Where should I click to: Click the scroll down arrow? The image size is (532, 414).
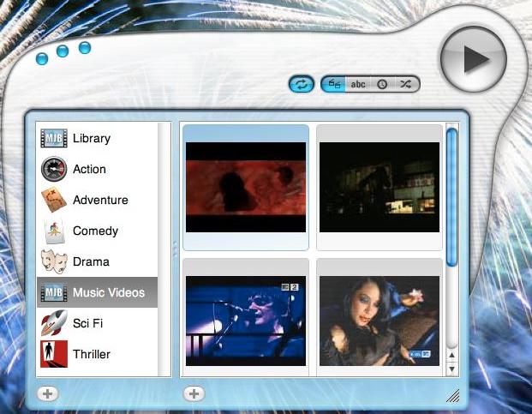click(x=451, y=369)
